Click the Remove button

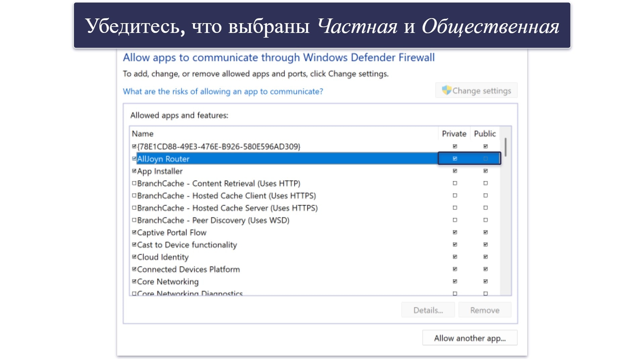coord(485,310)
